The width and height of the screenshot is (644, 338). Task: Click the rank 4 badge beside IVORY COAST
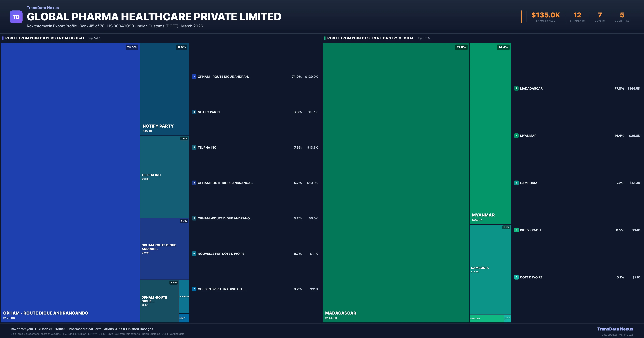coord(516,230)
